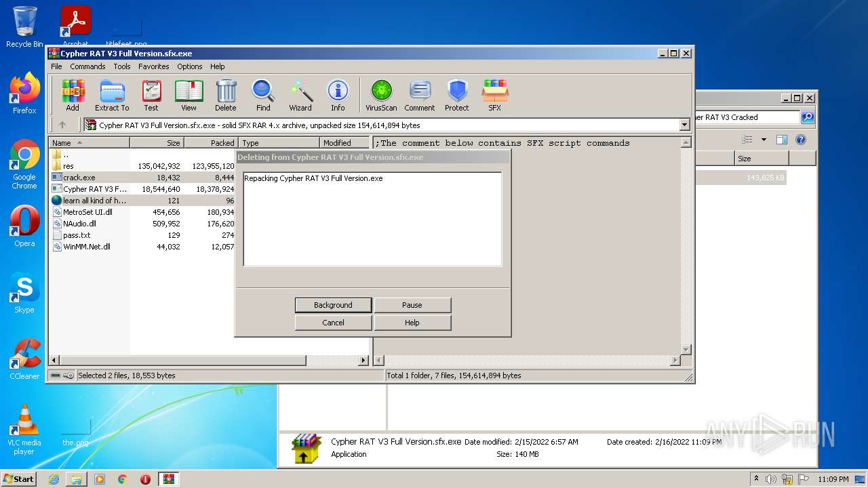
Task: Expand the archive path dropdown
Action: coord(684,125)
